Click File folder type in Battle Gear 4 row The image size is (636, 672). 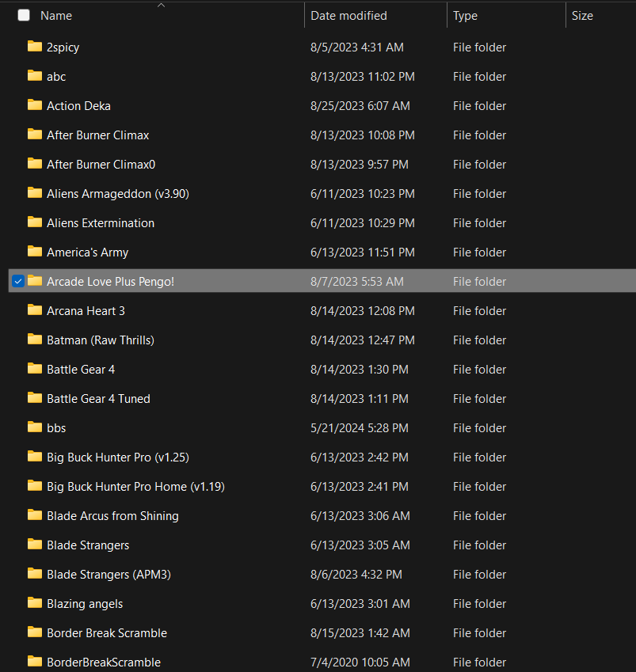[x=479, y=370]
